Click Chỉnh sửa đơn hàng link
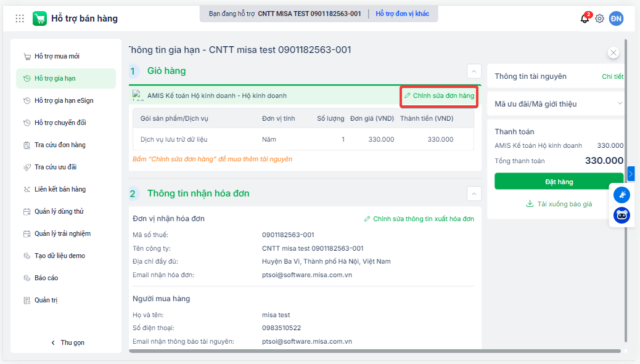 click(x=439, y=96)
